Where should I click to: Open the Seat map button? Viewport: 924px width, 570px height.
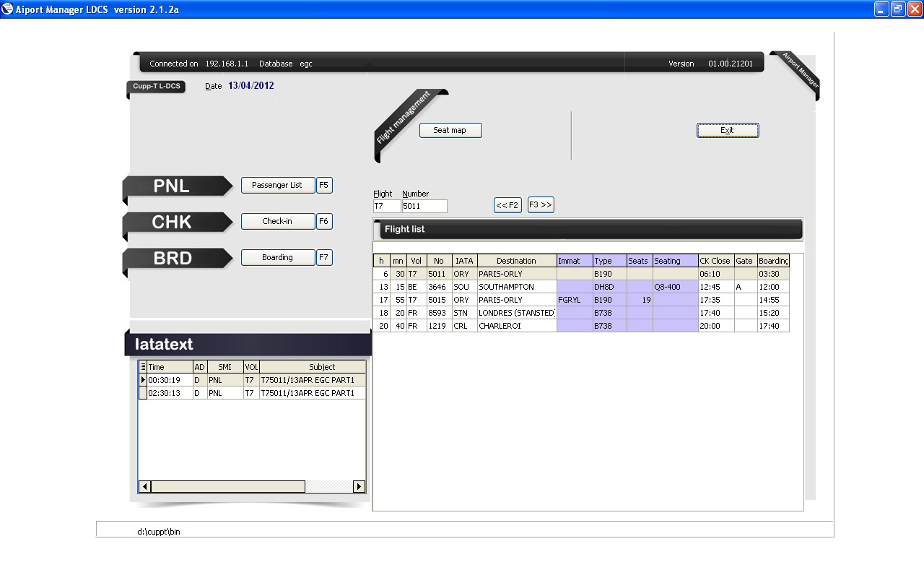(450, 131)
